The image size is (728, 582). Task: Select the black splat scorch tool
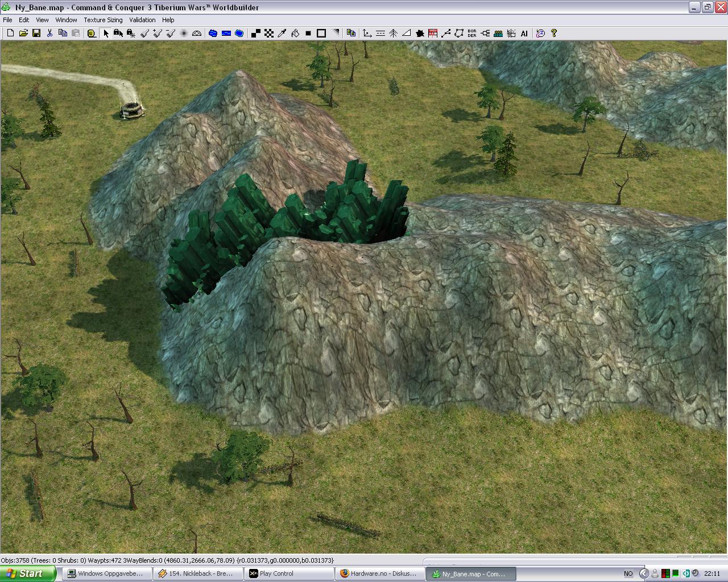420,33
